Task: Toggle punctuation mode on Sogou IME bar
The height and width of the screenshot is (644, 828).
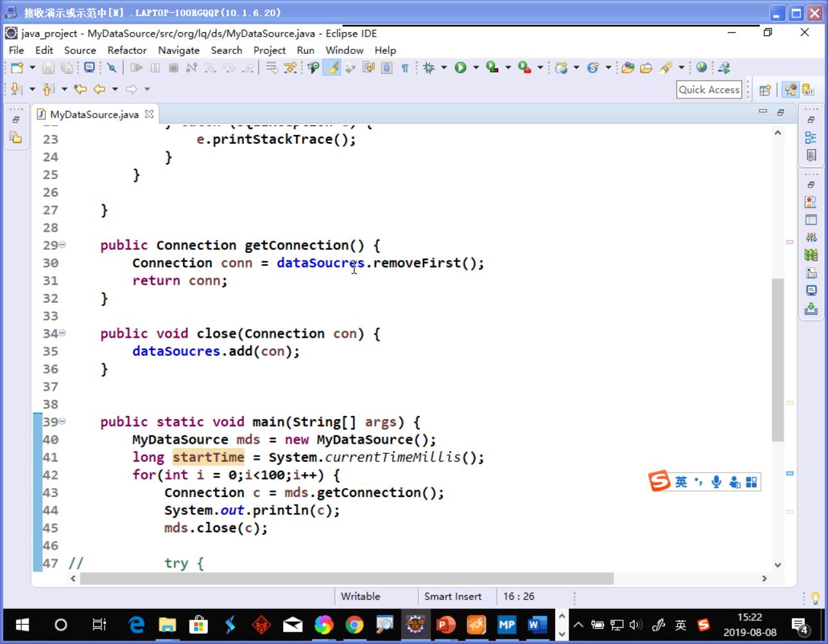Action: (698, 482)
